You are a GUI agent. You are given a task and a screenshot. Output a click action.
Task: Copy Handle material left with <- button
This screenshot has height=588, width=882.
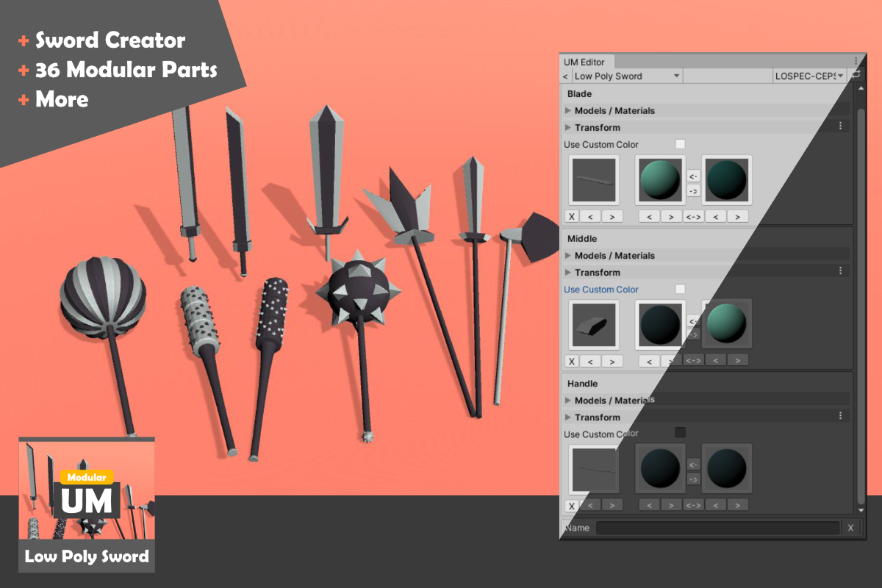[693, 465]
